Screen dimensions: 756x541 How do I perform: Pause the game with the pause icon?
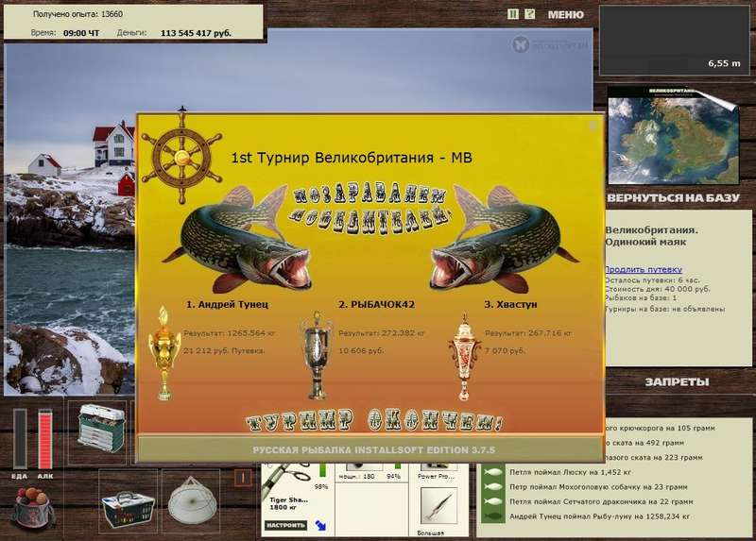point(513,14)
